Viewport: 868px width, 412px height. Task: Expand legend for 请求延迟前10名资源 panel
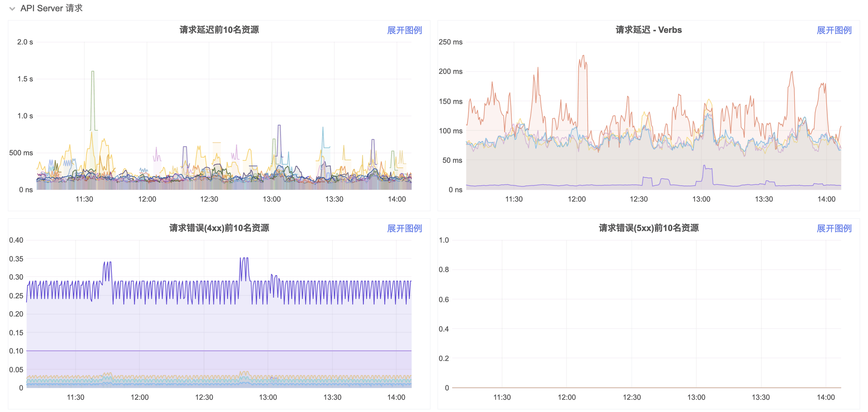(x=404, y=30)
